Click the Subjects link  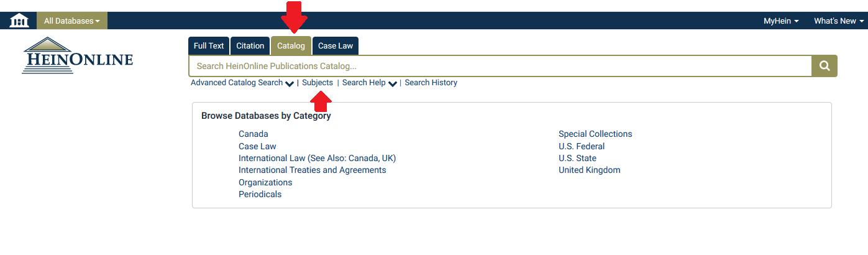coord(318,83)
